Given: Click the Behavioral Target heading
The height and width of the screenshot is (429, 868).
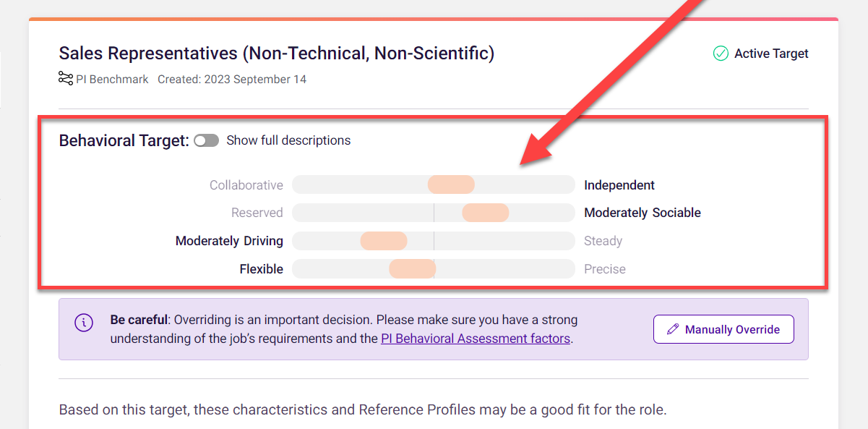Looking at the screenshot, I should click(124, 140).
